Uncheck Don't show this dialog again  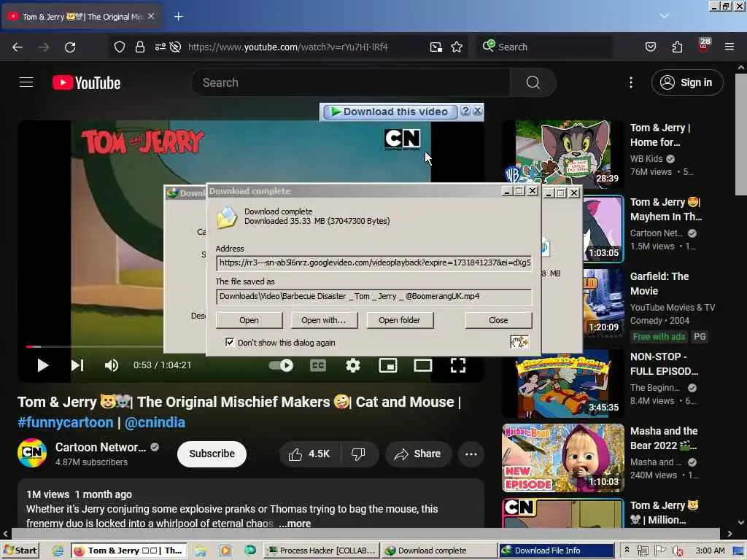click(x=230, y=343)
